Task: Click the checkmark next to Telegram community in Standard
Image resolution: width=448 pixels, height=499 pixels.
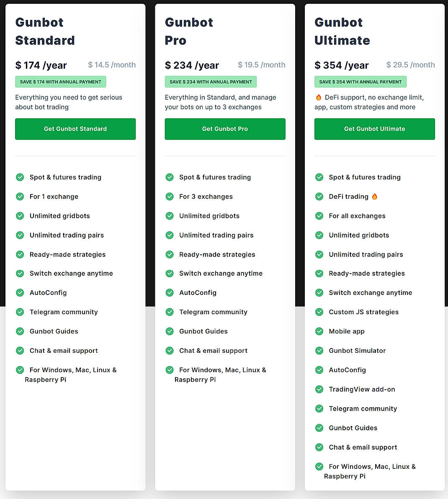Action: [20, 312]
